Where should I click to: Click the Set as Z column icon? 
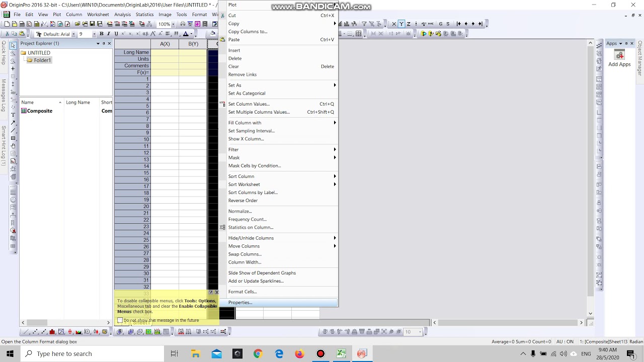coord(409,24)
